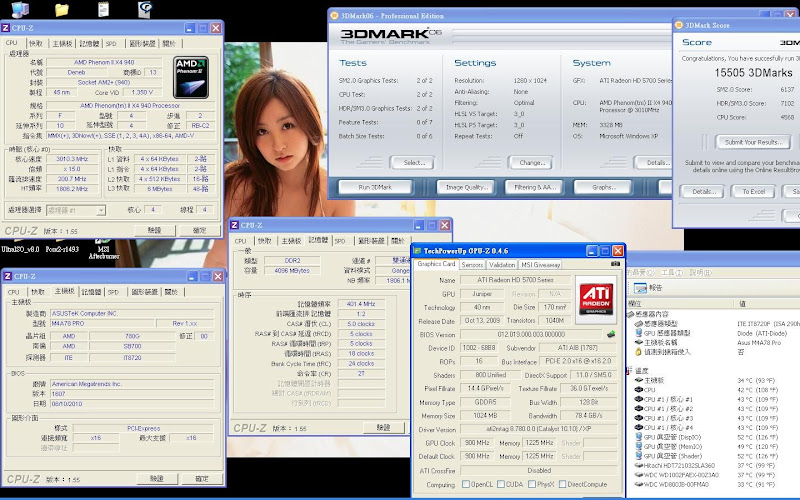Screen dimensions: 800x500
Task: Select the Hitachi HDT721032SLA360 drive icon
Action: pyautogui.click(x=638, y=465)
